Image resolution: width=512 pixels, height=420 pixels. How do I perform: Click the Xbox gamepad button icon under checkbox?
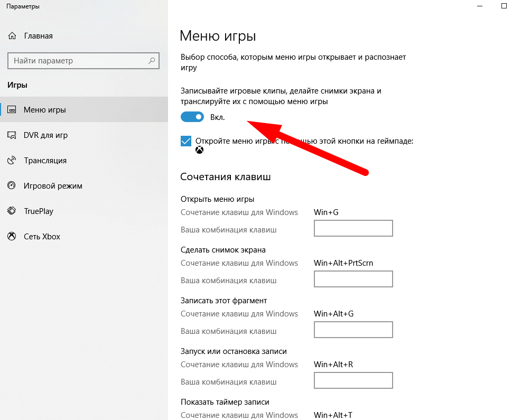(x=200, y=150)
